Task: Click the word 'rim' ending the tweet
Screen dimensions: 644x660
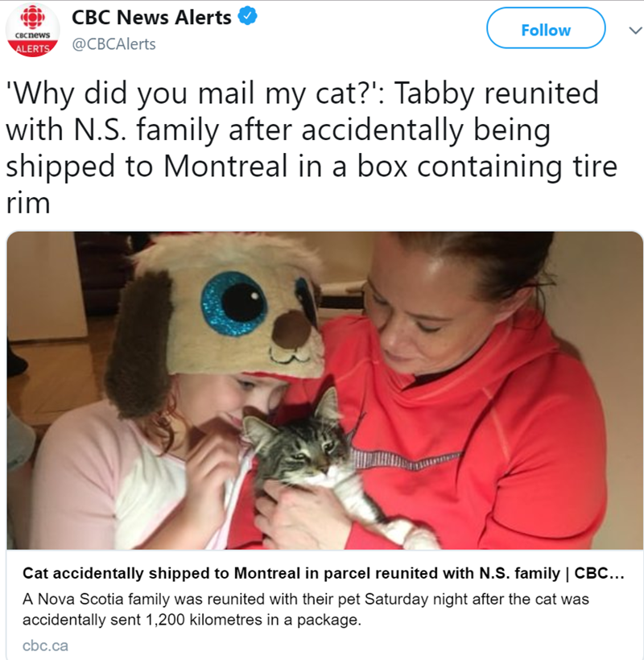Action: coord(27,203)
